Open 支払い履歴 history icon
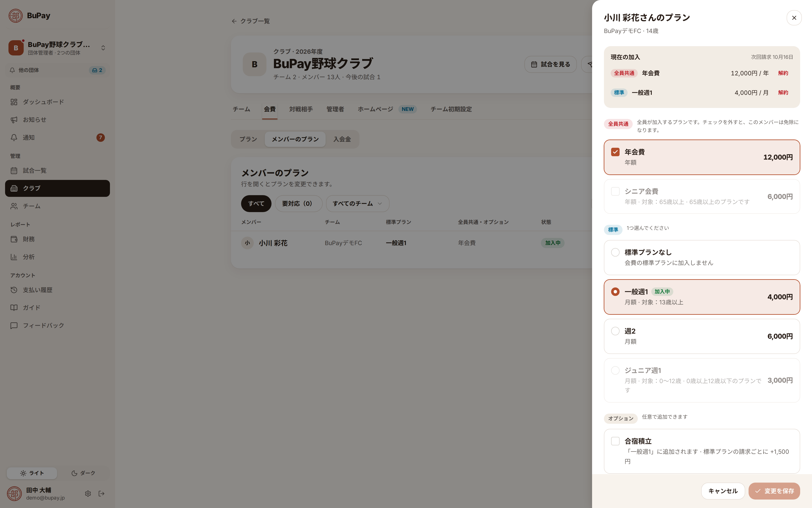Viewport: 812px width, 508px height. 14,290
